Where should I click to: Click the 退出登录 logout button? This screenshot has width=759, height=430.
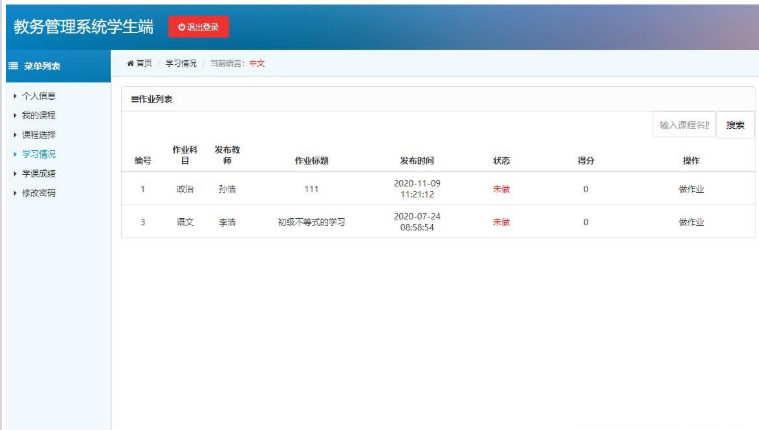tap(198, 27)
